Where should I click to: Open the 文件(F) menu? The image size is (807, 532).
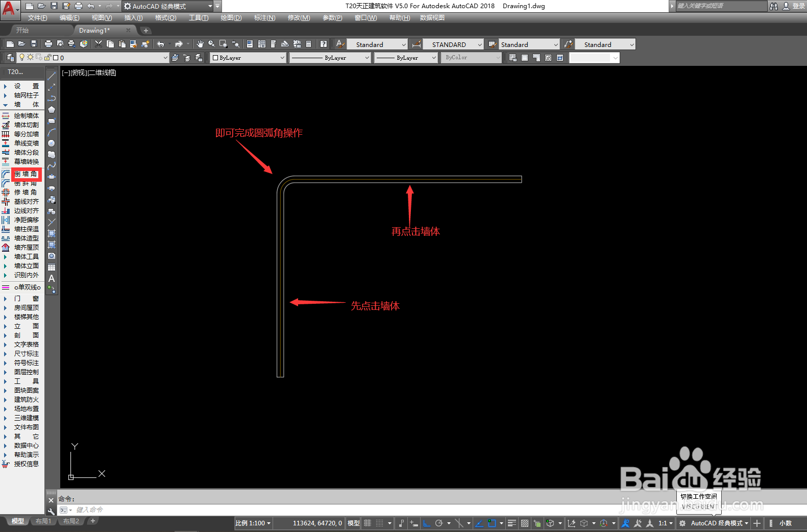point(38,18)
